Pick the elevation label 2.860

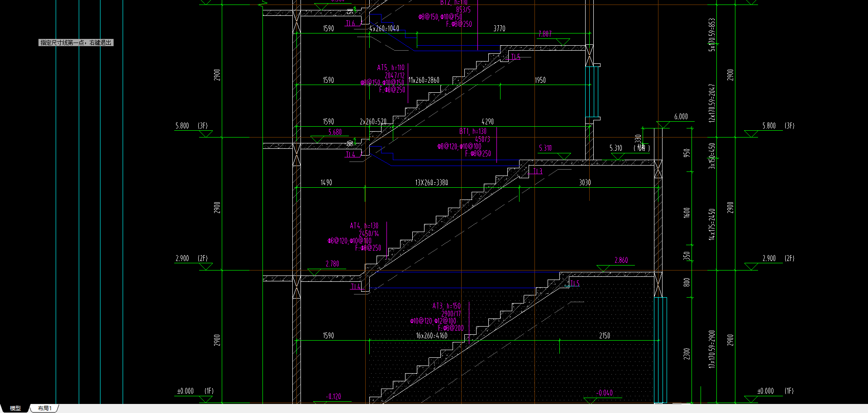tap(621, 260)
